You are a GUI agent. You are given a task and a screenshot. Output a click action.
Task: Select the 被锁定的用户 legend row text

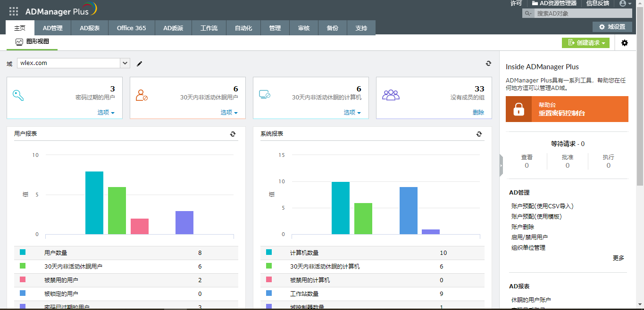[x=61, y=294]
